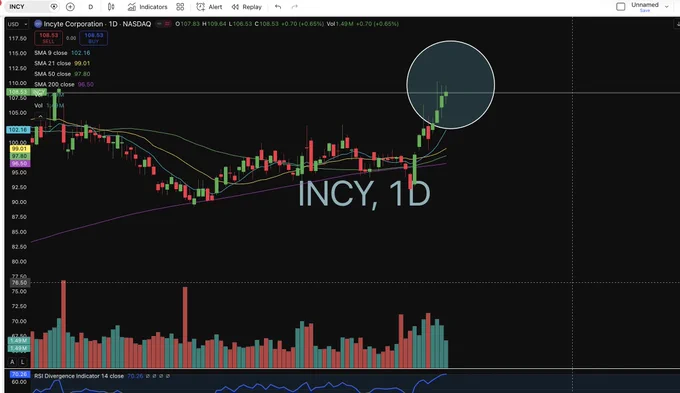Click the Incyte Corporation logo icon
Screen dimensions: 680x393
coord(38,24)
